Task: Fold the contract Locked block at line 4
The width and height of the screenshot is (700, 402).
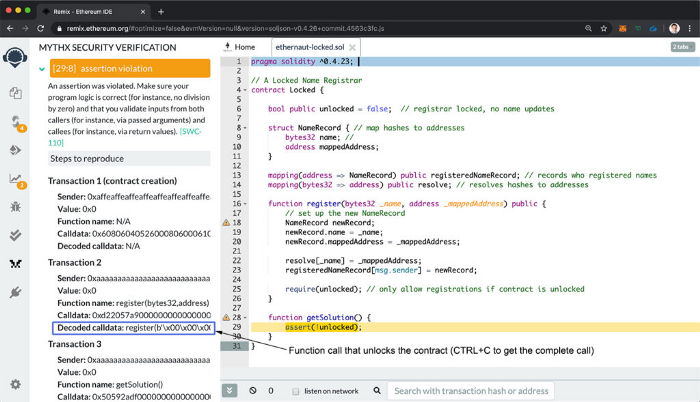Action: click(x=245, y=90)
